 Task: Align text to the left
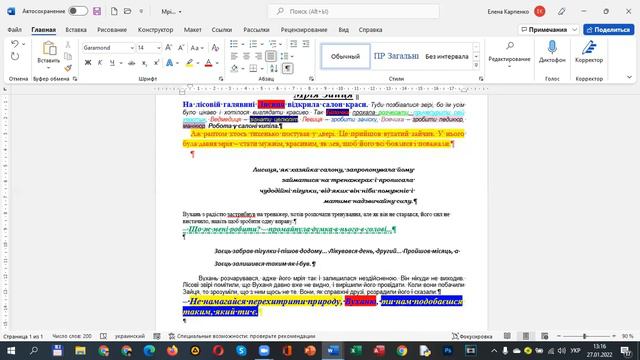(234, 56)
